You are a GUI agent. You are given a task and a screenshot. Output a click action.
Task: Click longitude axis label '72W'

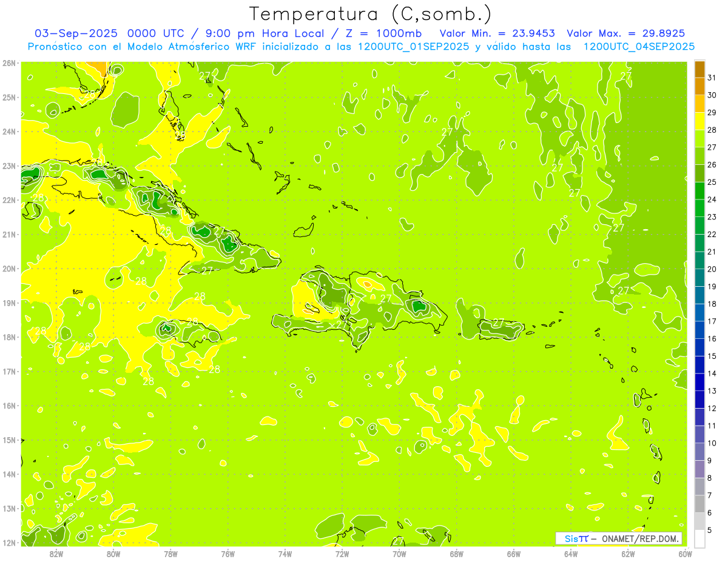pos(342,554)
